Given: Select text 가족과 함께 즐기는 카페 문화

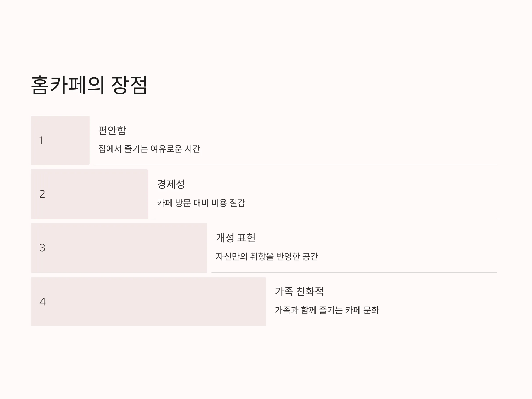Looking at the screenshot, I should 327,310.
